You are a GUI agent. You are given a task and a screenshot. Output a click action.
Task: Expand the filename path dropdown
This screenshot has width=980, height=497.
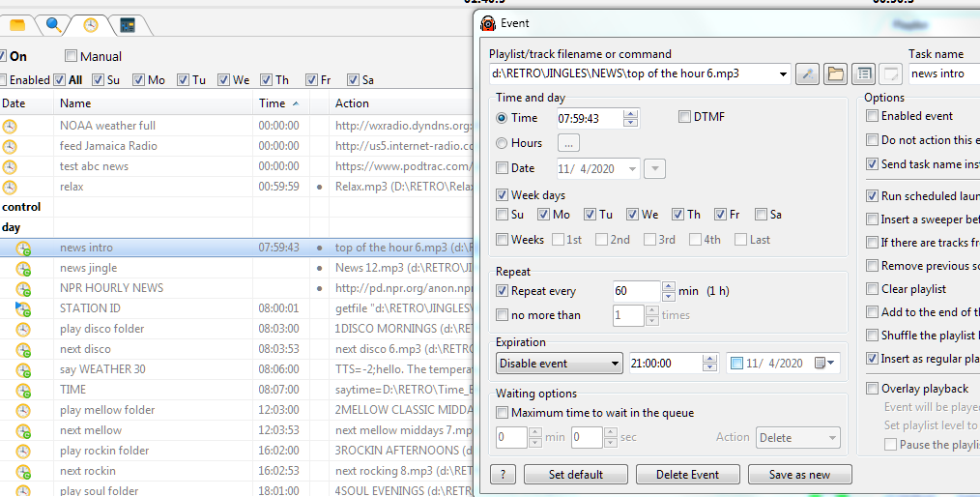783,74
